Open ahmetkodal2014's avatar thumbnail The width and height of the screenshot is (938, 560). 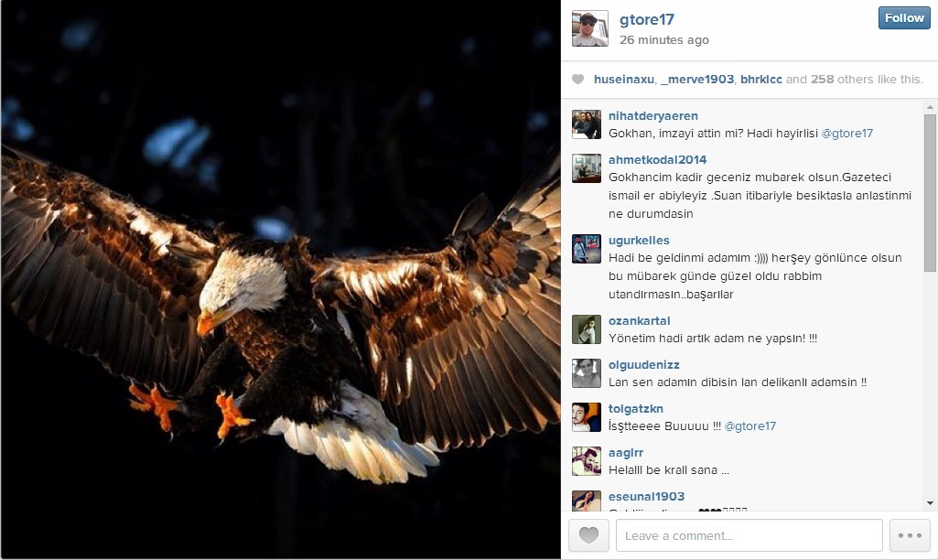(587, 168)
